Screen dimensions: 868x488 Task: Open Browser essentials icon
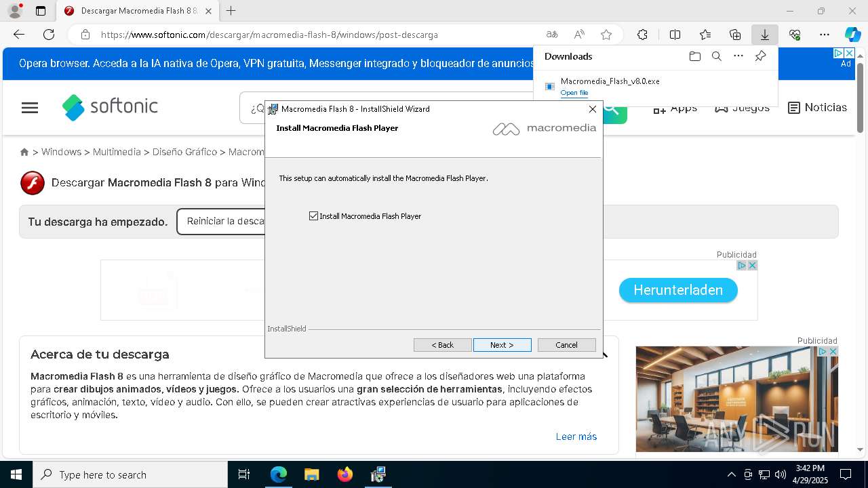point(795,35)
